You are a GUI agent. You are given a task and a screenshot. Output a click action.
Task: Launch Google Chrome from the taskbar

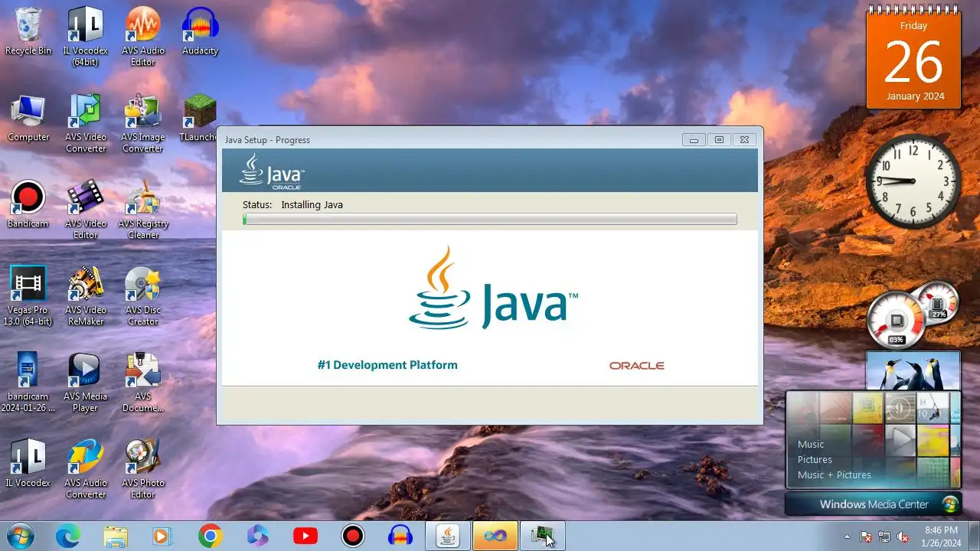pyautogui.click(x=210, y=536)
